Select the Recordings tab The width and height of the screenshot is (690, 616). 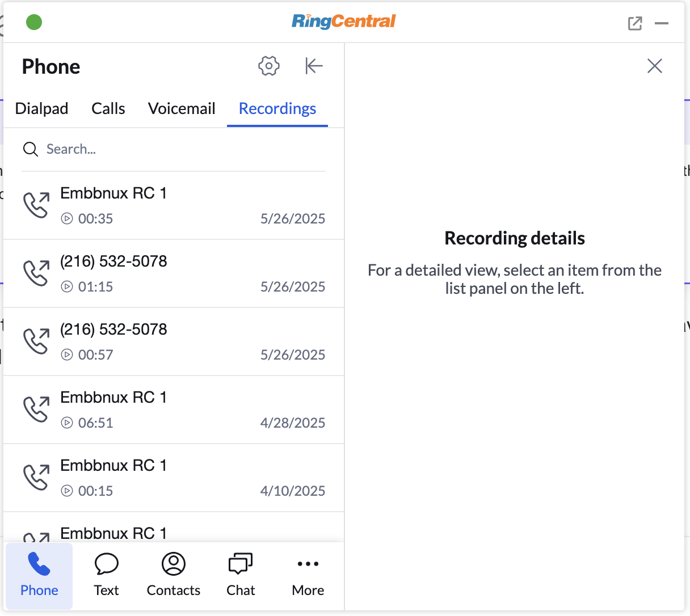[277, 108]
